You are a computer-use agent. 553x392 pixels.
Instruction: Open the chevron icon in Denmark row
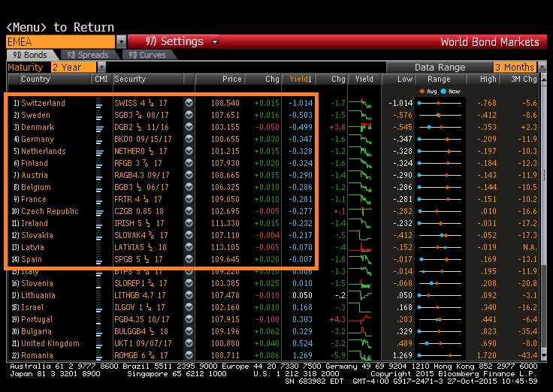click(189, 127)
